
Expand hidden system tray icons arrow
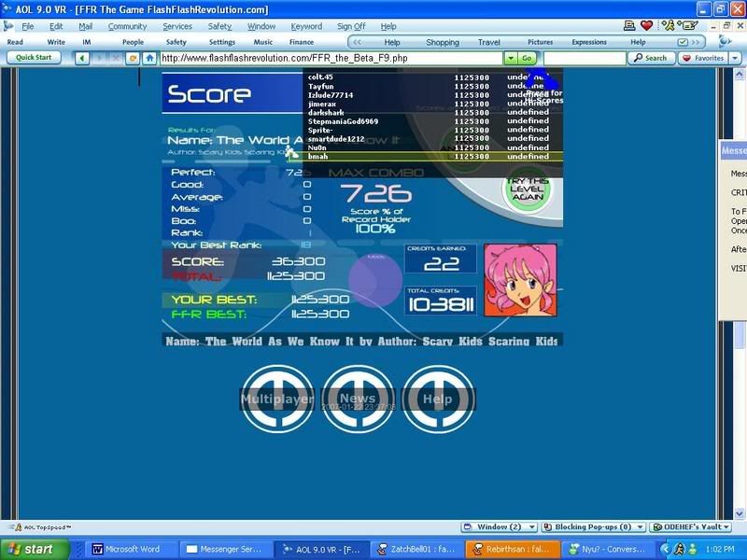pyautogui.click(x=666, y=549)
